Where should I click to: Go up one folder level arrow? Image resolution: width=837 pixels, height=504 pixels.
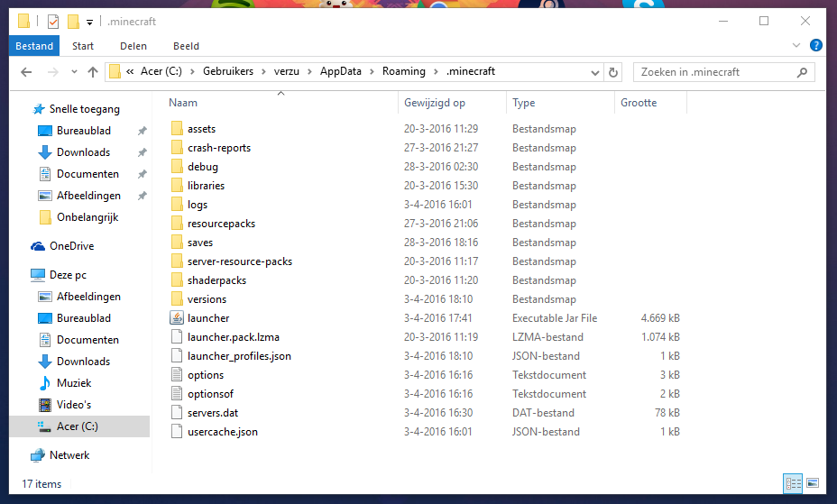(x=93, y=72)
